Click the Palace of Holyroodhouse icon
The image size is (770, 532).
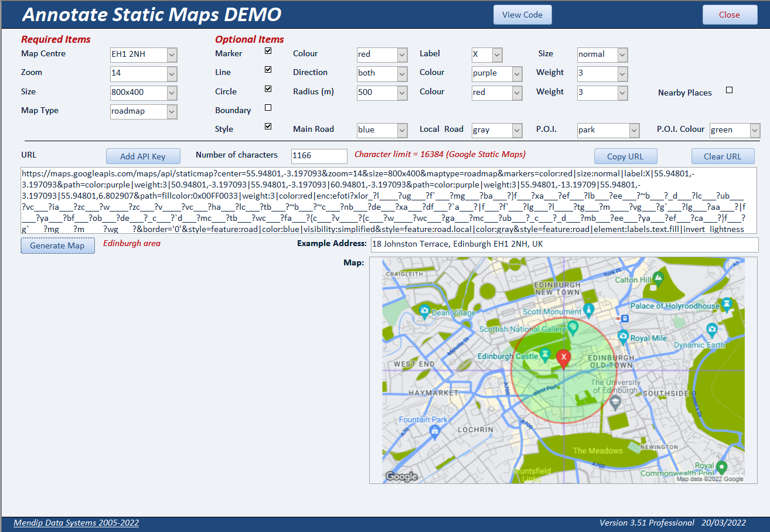coord(727,304)
